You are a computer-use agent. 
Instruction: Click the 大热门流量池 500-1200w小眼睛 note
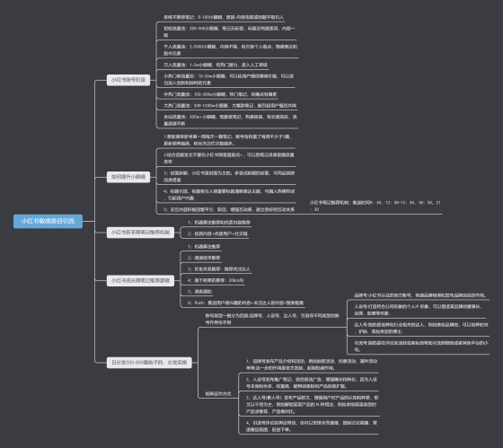click(230, 106)
